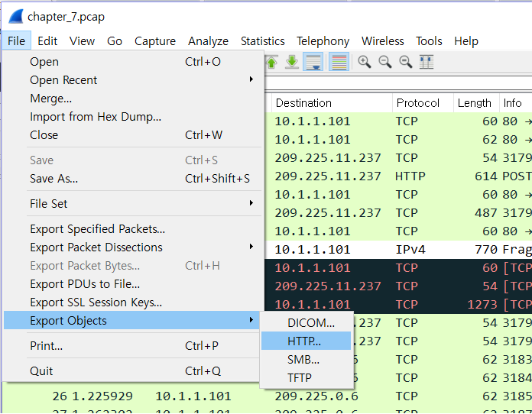Click the normal size zoom icon
The height and width of the screenshot is (414, 532).
pyautogui.click(x=405, y=62)
